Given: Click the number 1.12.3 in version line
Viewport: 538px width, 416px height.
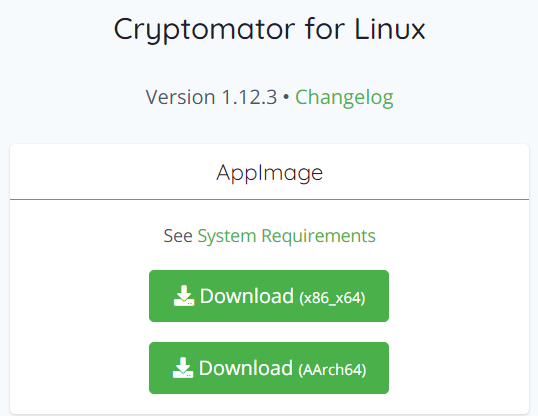Looking at the screenshot, I should click(x=249, y=97).
